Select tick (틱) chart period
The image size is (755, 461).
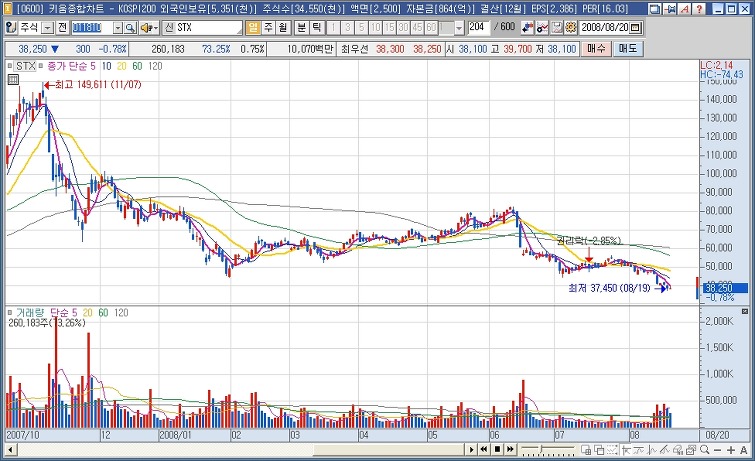pos(316,27)
